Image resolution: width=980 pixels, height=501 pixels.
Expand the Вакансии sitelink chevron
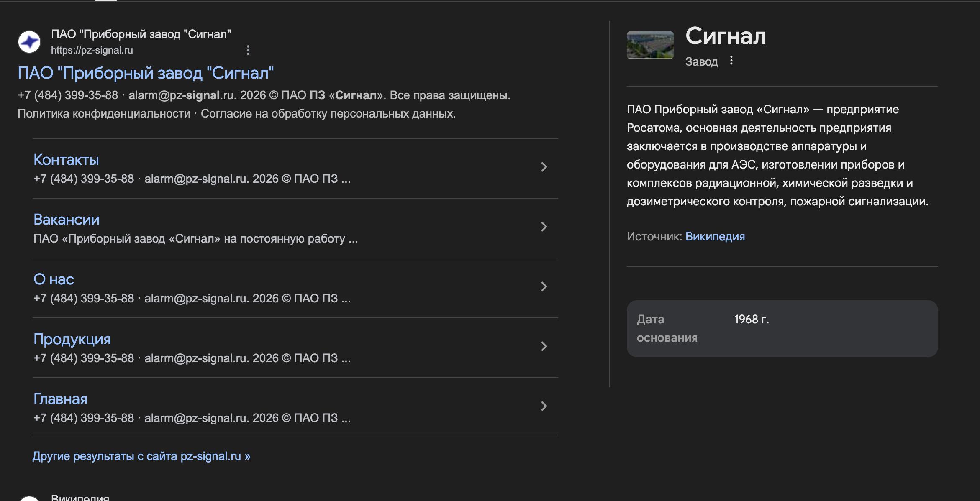coord(544,227)
